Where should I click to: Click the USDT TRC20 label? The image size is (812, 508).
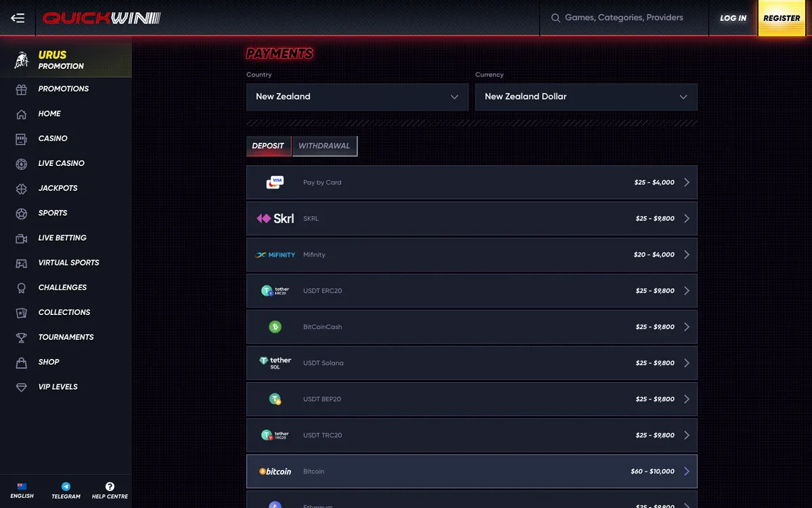pos(323,435)
